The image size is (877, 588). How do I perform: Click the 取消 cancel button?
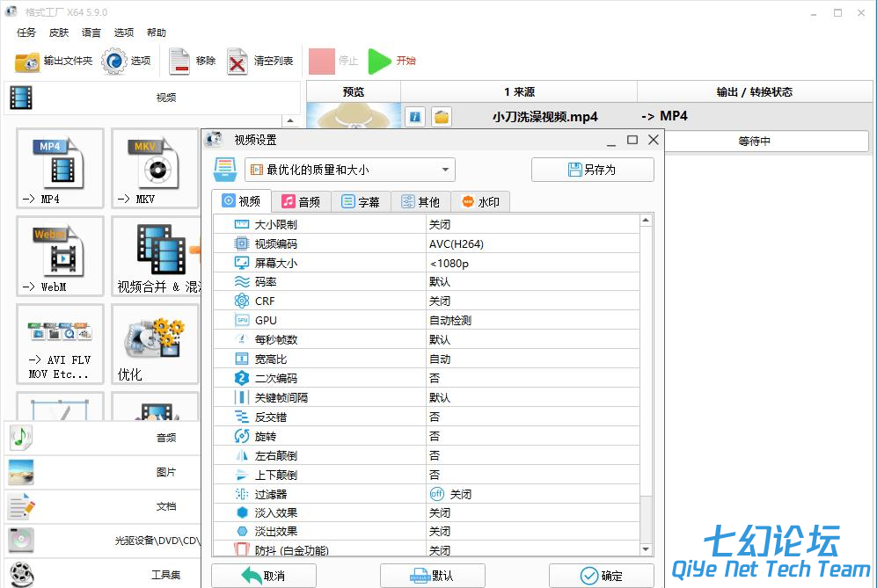(x=263, y=576)
